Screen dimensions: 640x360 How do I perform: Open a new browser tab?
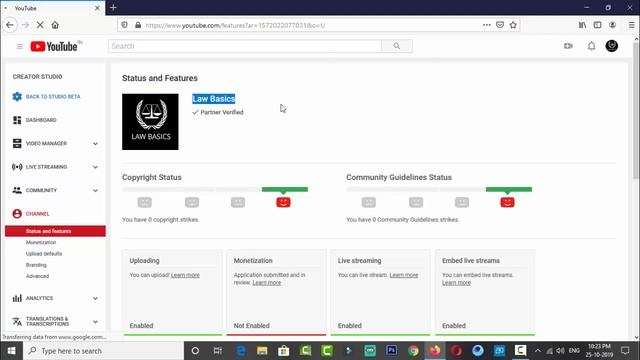[113, 7]
